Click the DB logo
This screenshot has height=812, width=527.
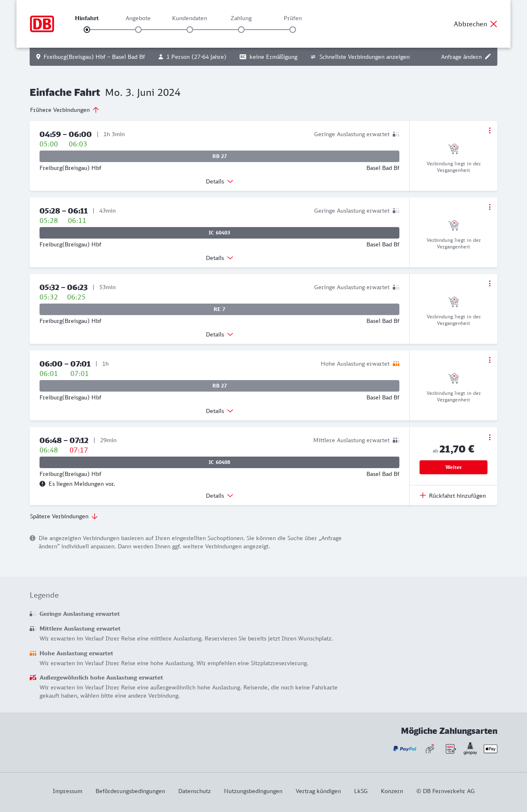(x=42, y=24)
